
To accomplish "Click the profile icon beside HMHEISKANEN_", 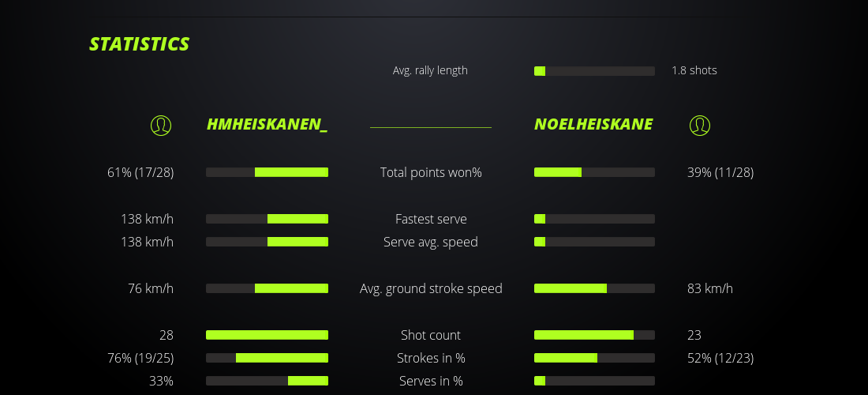I will pos(161,125).
